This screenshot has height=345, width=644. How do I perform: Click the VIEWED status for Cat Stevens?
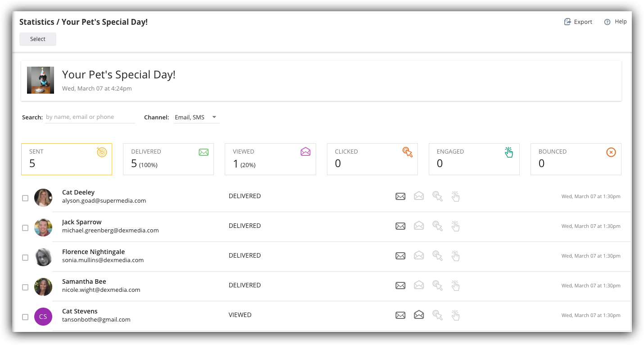[x=240, y=315]
